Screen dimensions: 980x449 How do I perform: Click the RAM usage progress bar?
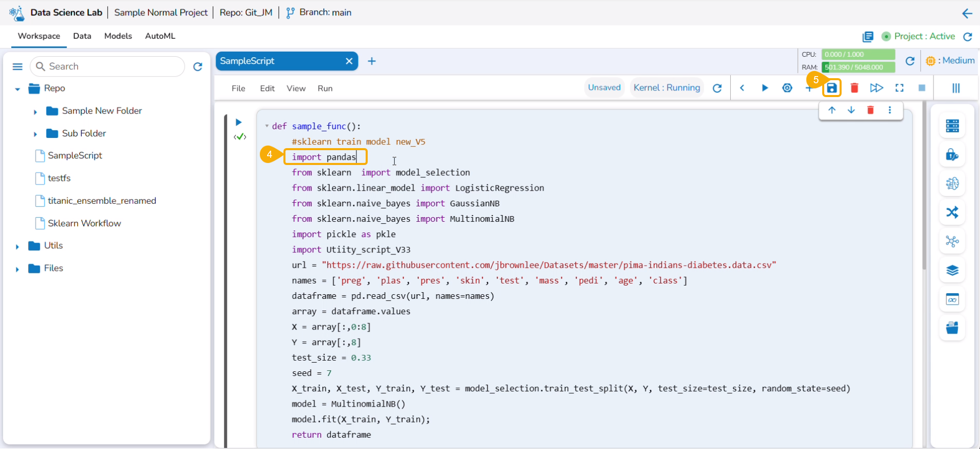(x=858, y=67)
